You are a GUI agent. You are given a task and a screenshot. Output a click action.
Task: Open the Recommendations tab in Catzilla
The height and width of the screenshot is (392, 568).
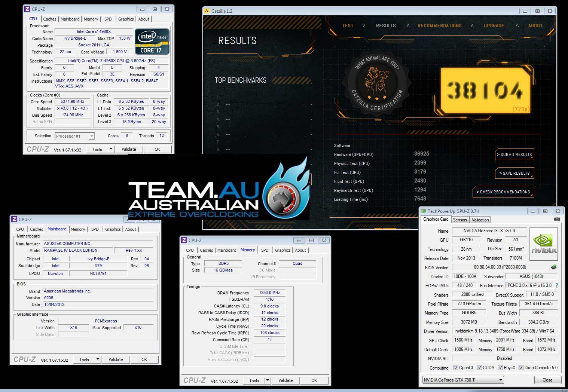point(439,26)
